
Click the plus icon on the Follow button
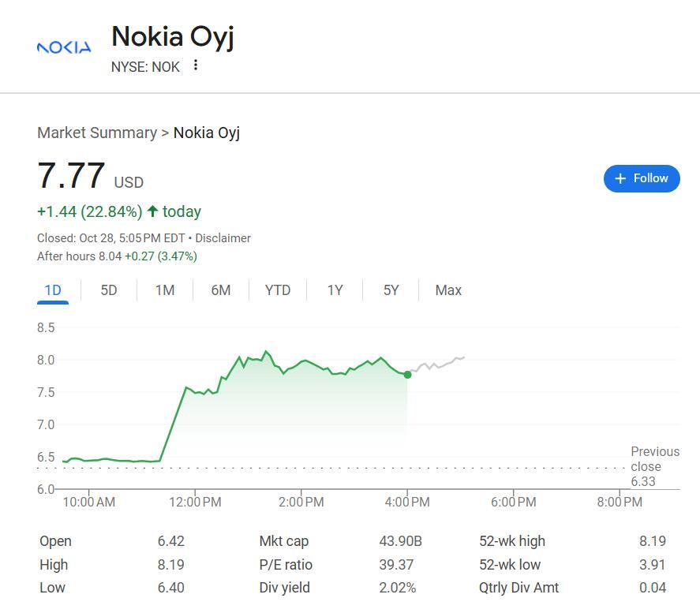pos(620,178)
